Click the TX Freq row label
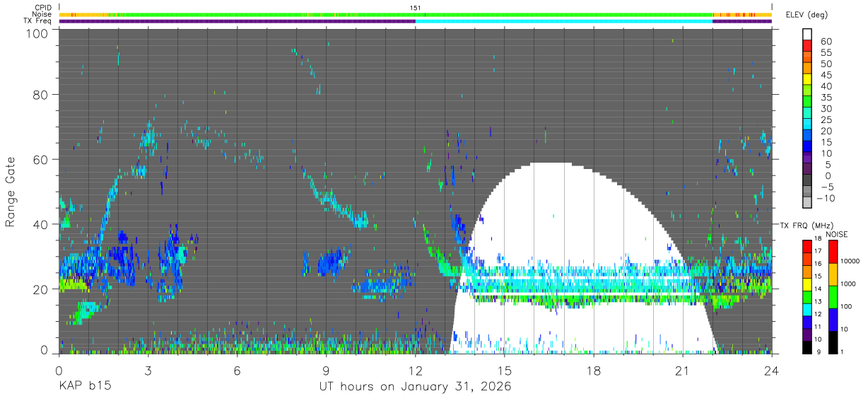 (x=38, y=21)
